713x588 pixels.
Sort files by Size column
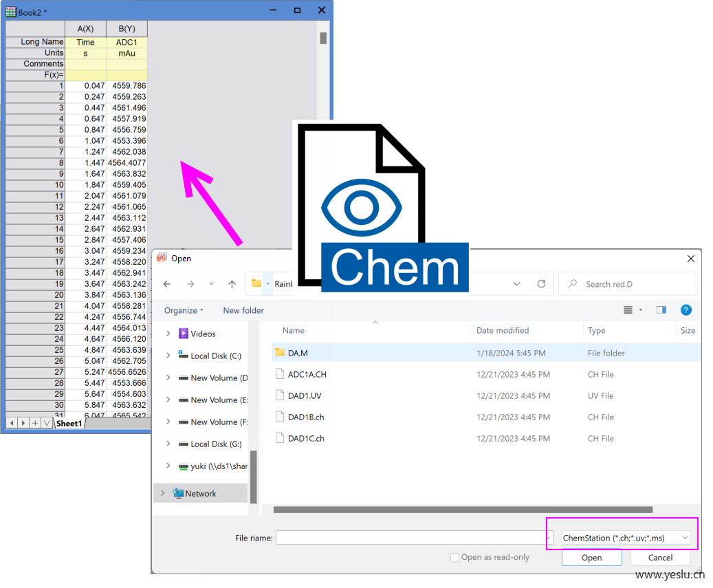tap(688, 331)
